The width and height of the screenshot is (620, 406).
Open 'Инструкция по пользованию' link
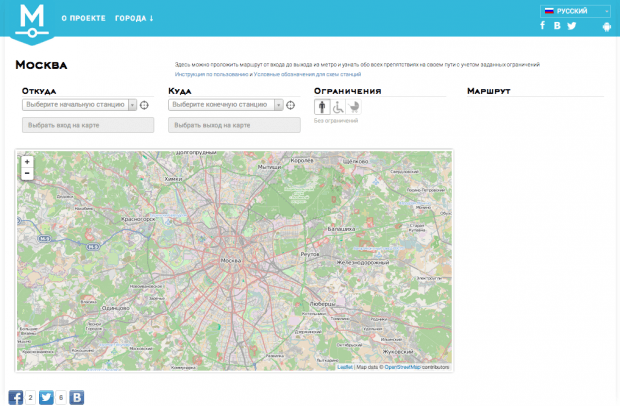pyautogui.click(x=209, y=74)
